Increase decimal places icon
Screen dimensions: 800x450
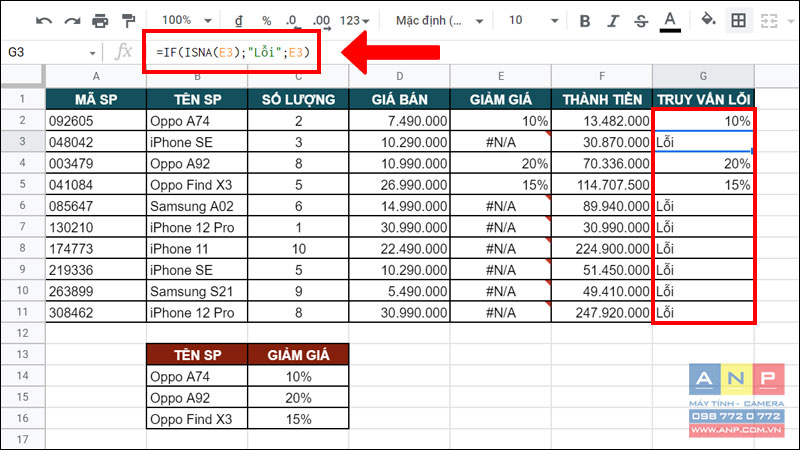[322, 21]
